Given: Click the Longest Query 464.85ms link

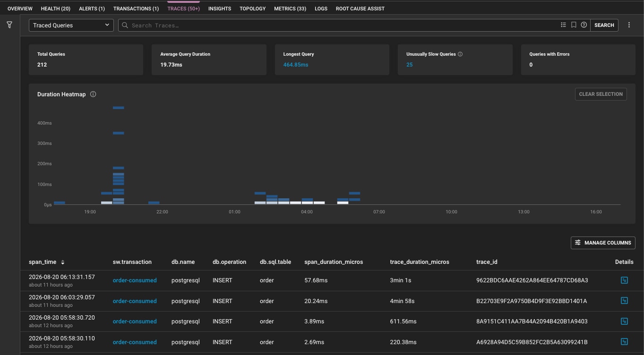Looking at the screenshot, I should click(x=296, y=65).
